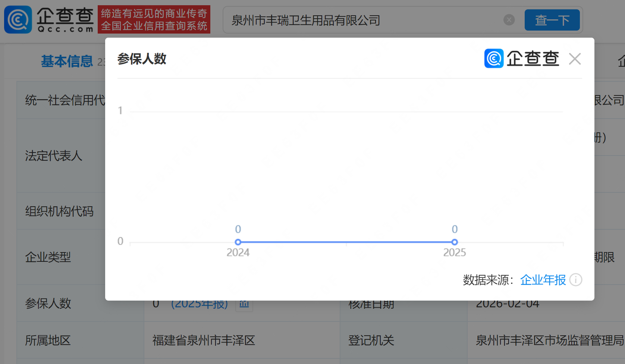Click the 数据来源 label text

[x=488, y=280]
